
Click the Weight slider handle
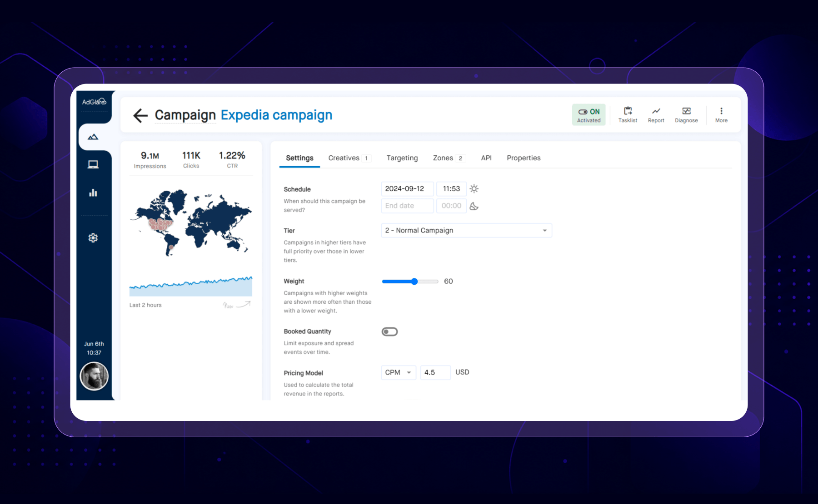[x=414, y=282]
